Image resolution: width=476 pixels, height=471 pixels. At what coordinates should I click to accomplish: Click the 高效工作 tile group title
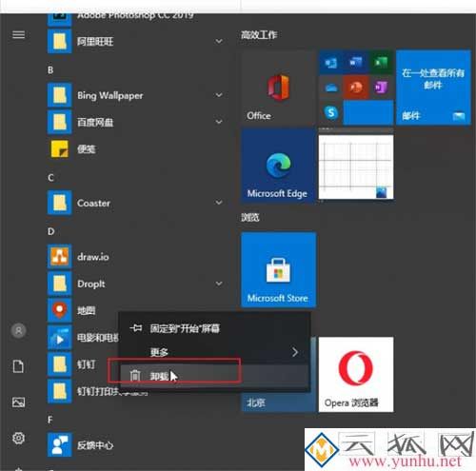pyautogui.click(x=259, y=35)
